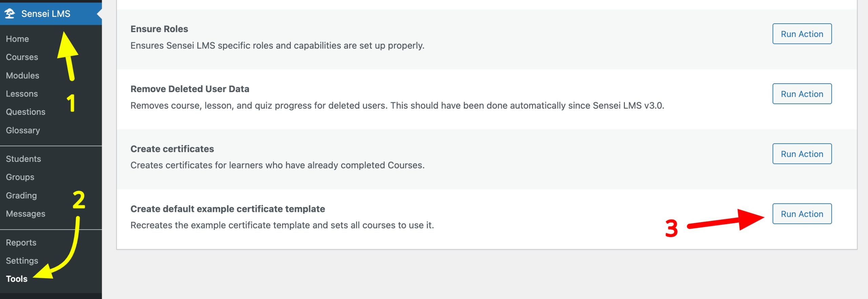Run the Remove Deleted User Data action

pyautogui.click(x=802, y=94)
